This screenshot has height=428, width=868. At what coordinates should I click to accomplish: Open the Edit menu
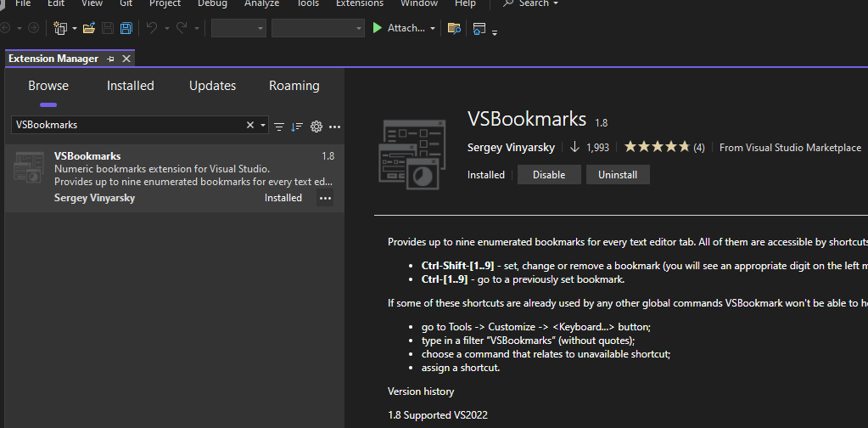pos(56,3)
